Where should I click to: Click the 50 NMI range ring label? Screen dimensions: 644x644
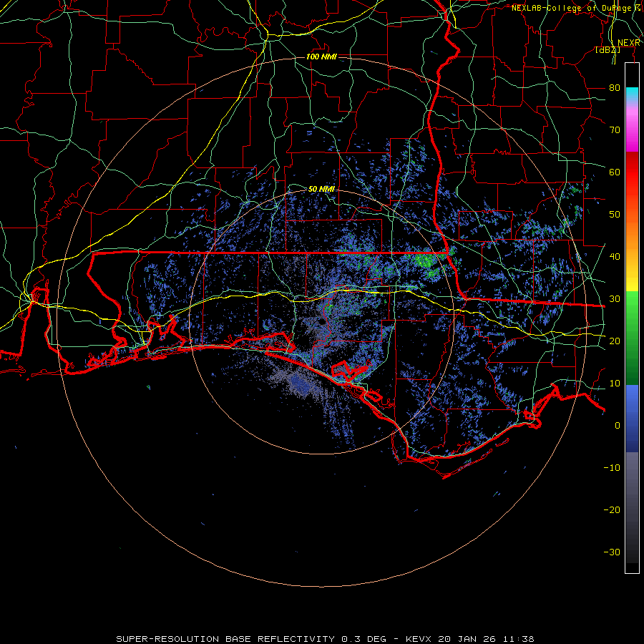click(x=321, y=189)
